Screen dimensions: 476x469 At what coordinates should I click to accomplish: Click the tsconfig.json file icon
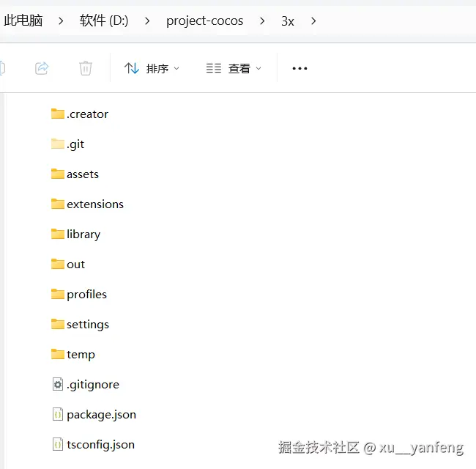(x=58, y=444)
